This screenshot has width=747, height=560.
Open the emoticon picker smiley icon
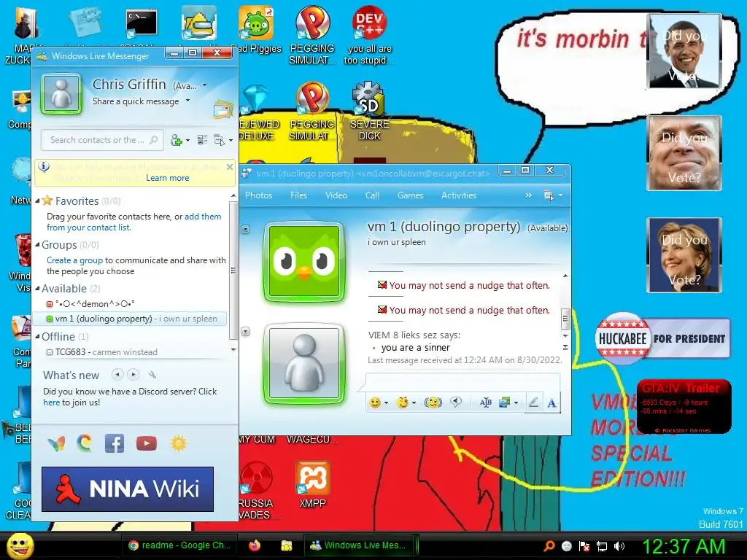[x=376, y=402]
